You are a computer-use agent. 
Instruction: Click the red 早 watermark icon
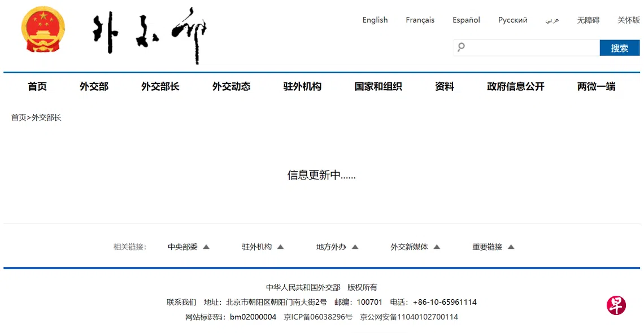tap(616, 305)
